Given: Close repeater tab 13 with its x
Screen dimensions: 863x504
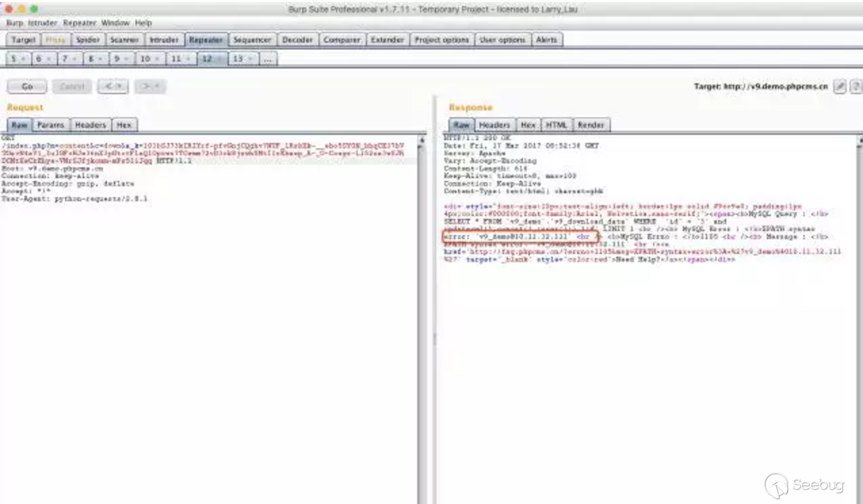Looking at the screenshot, I should (250, 59).
